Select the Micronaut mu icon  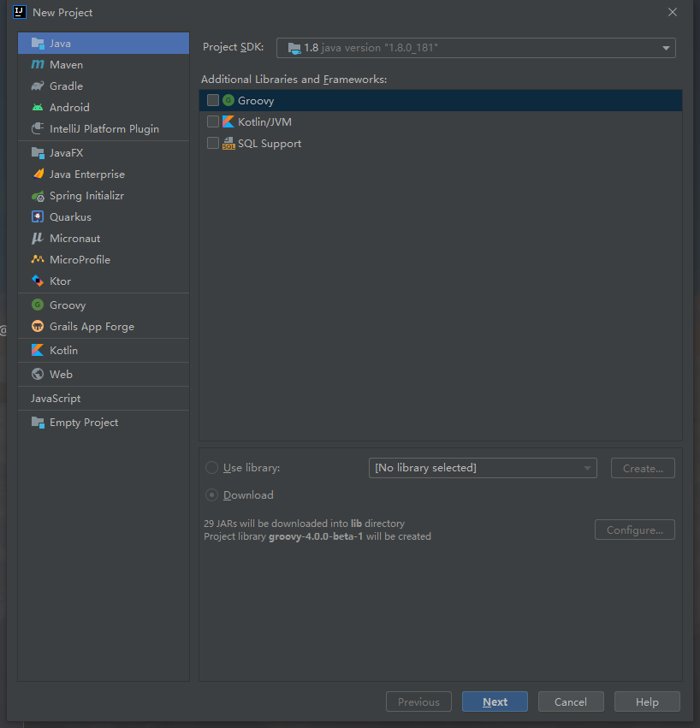tap(38, 238)
